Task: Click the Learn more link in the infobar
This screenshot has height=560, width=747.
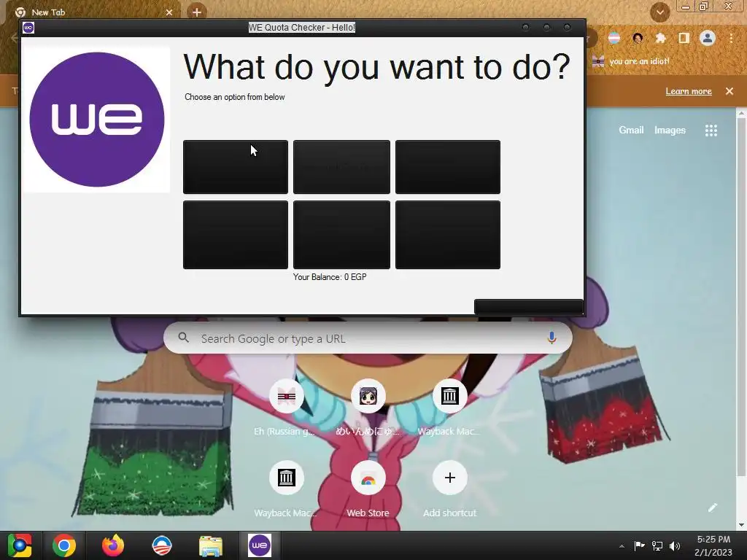Action: (689, 91)
